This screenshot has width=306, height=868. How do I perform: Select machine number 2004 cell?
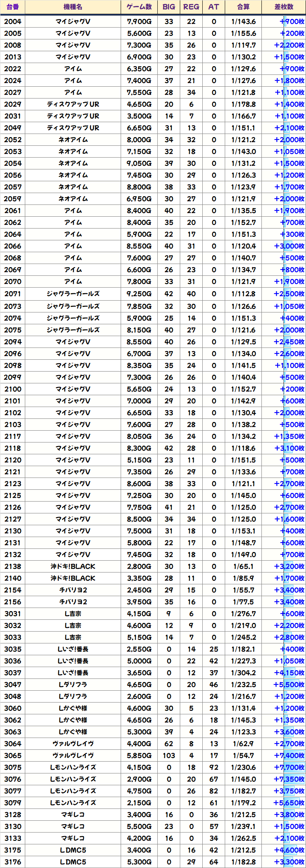point(13,22)
